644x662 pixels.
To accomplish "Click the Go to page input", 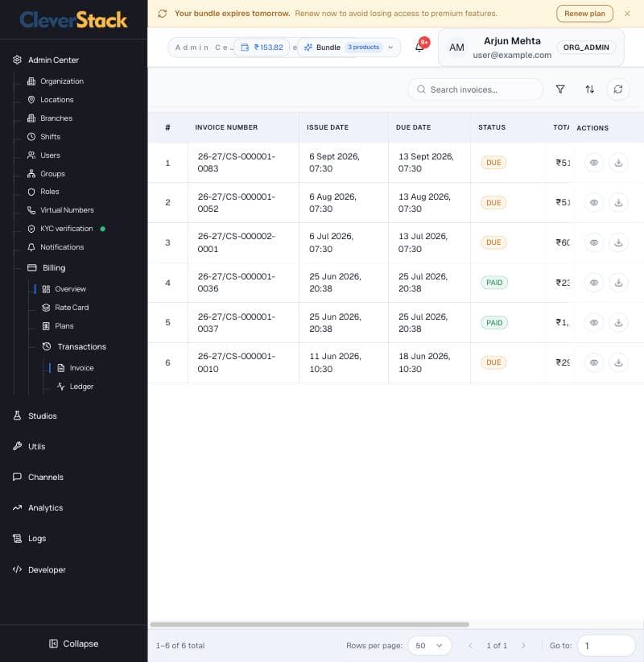I will pyautogui.click(x=606, y=646).
